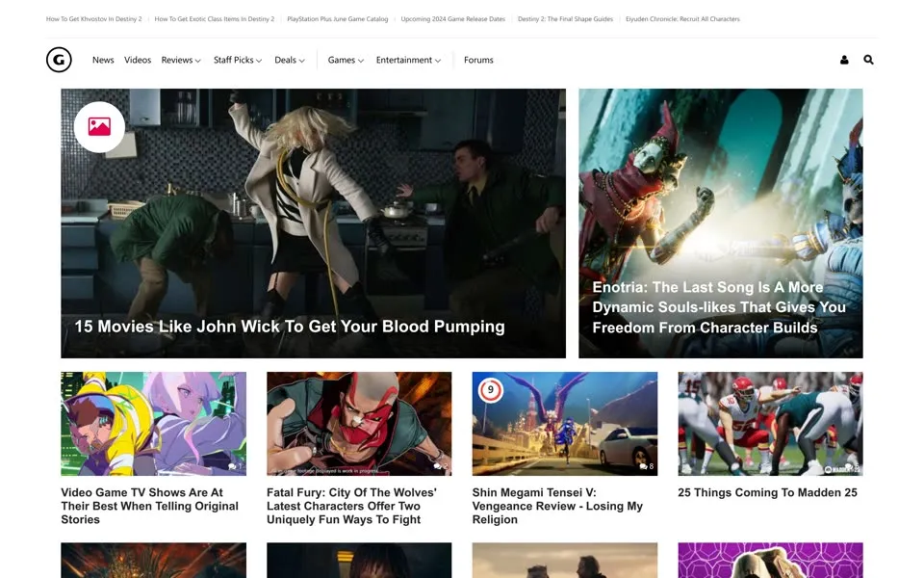
Task: Open the Enotria: The Last Song article
Action: (719, 307)
